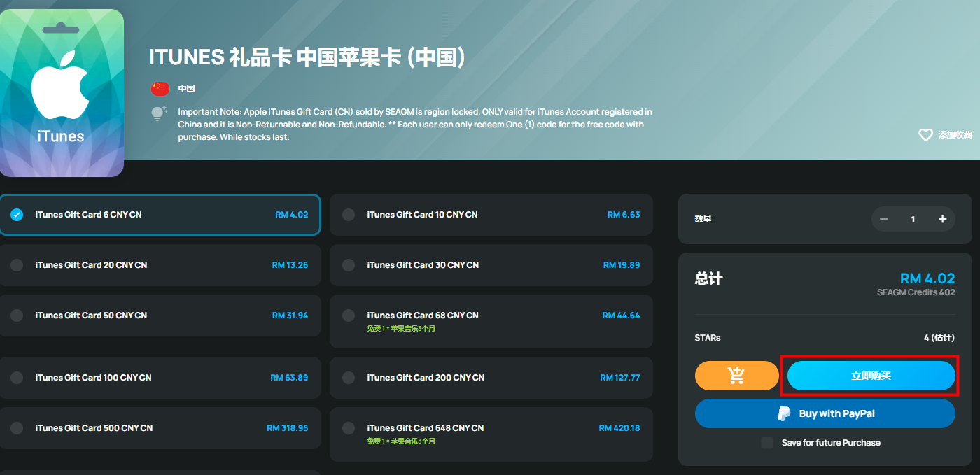This screenshot has height=475, width=980.
Task: Click the 4 (估计) stars value
Action: click(x=939, y=338)
